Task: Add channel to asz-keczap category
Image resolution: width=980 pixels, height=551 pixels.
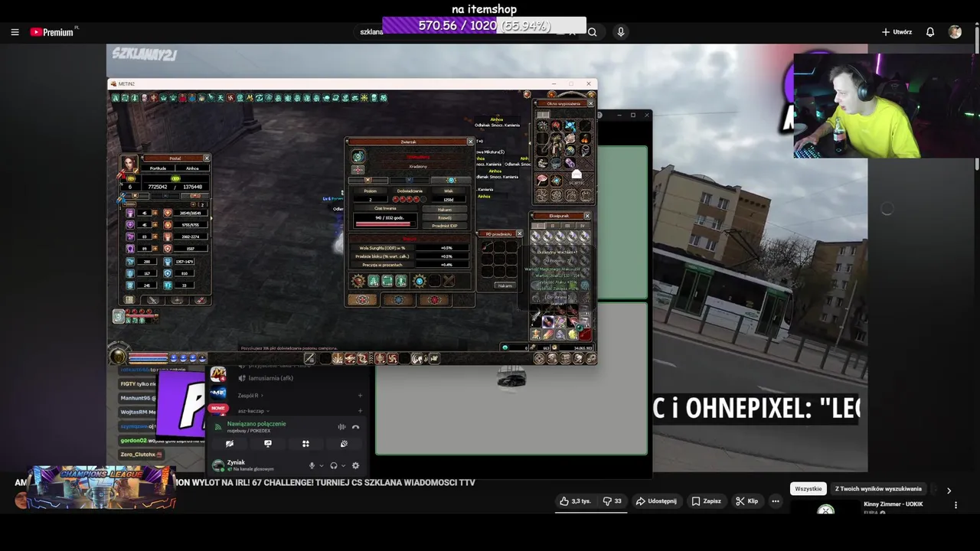Action: [360, 411]
